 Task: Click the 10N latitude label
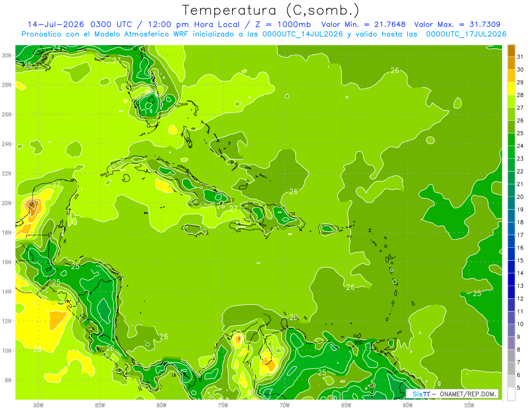click(x=7, y=350)
